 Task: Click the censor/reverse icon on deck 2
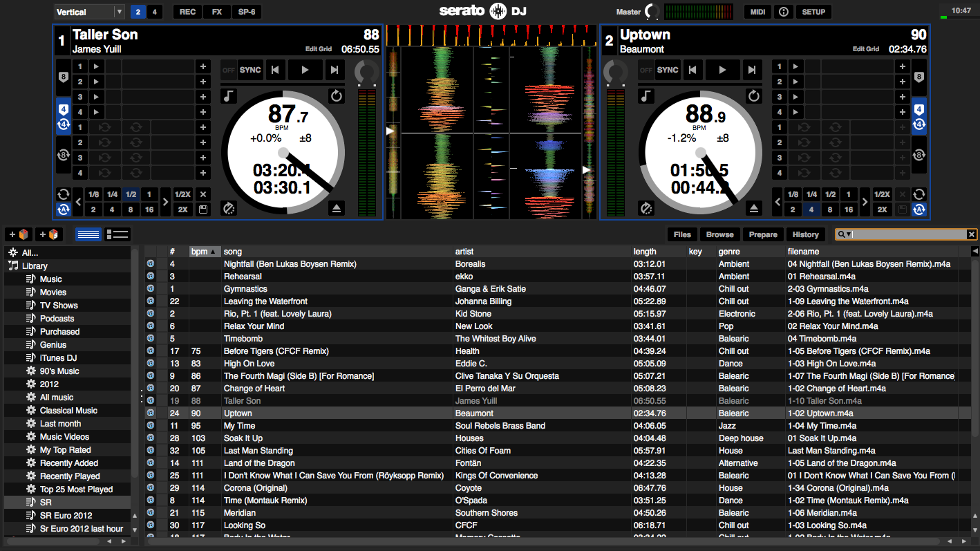[754, 96]
